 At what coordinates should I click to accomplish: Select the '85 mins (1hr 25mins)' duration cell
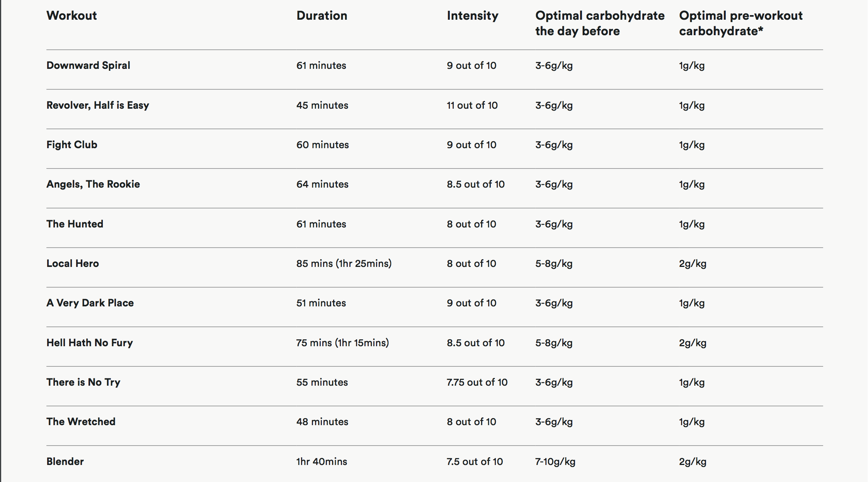tap(344, 263)
